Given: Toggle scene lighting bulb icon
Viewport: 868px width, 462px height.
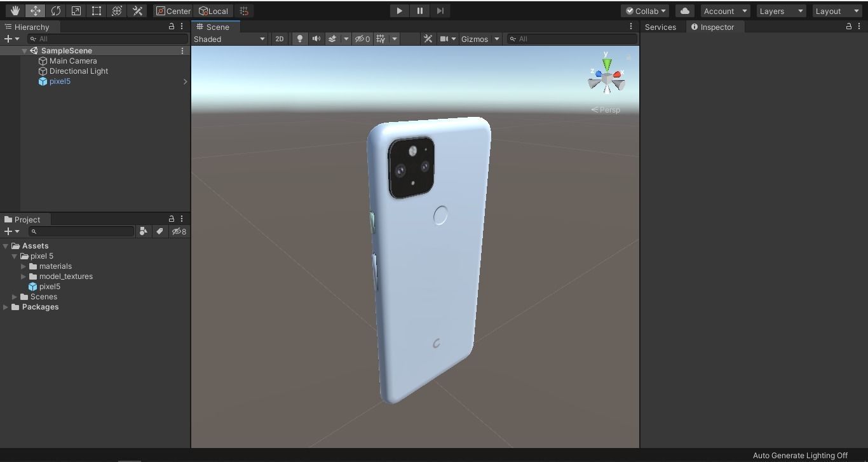Looking at the screenshot, I should [x=299, y=39].
